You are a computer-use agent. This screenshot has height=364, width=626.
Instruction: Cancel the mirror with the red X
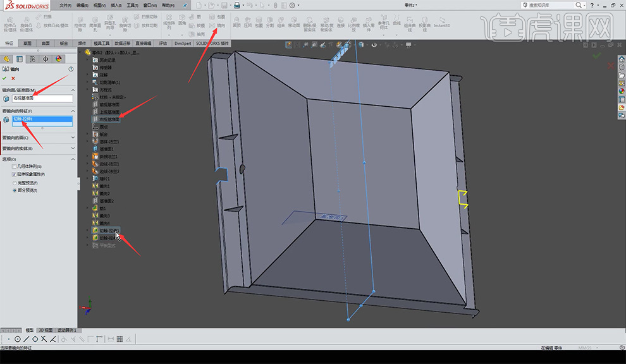pyautogui.click(x=13, y=78)
